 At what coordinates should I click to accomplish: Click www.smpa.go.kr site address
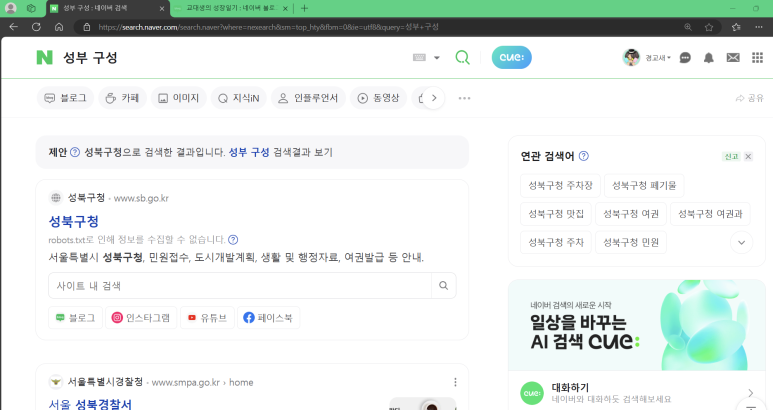click(185, 382)
